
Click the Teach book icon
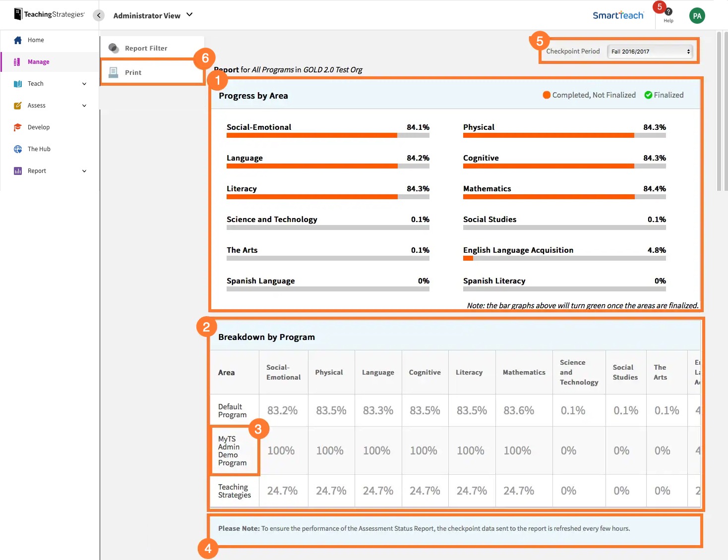point(18,83)
